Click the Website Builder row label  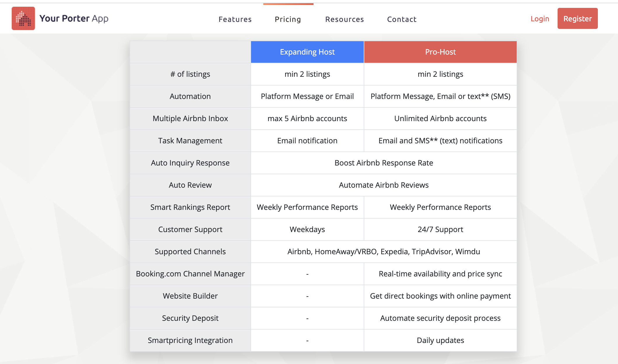point(190,296)
